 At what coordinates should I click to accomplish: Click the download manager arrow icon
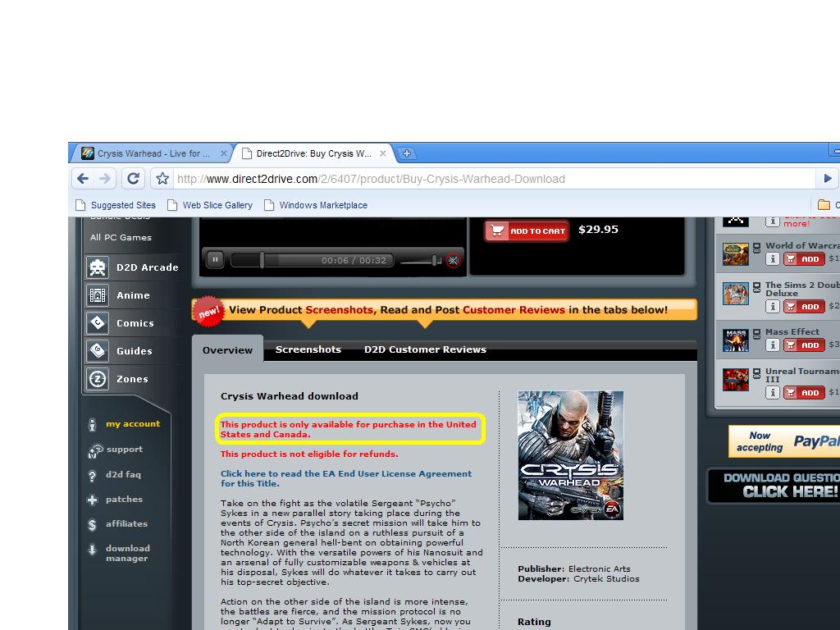[92, 550]
